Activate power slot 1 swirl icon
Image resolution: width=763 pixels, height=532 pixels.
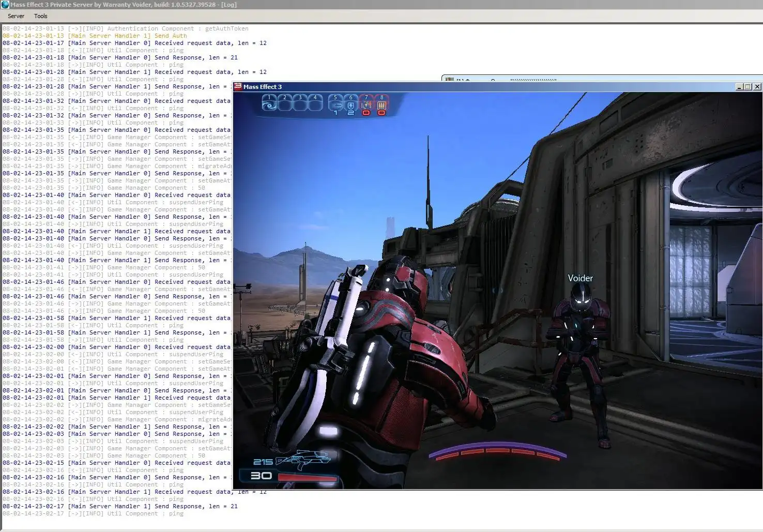tap(269, 103)
